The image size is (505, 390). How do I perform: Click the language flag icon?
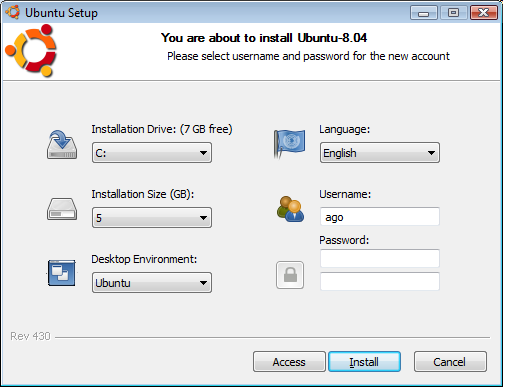[289, 144]
